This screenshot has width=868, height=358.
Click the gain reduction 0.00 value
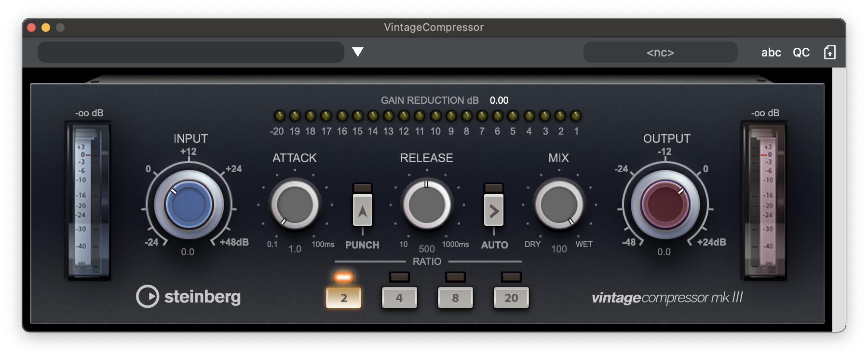tap(499, 100)
